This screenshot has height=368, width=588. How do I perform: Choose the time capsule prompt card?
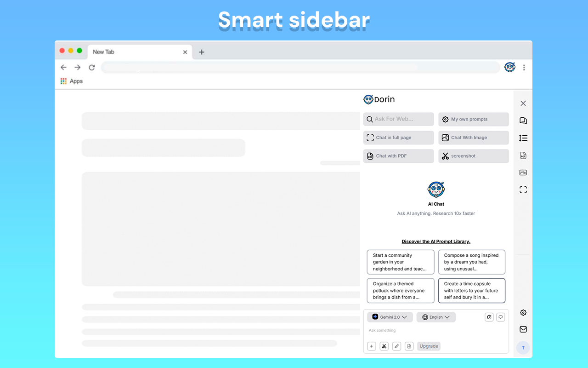472,291
